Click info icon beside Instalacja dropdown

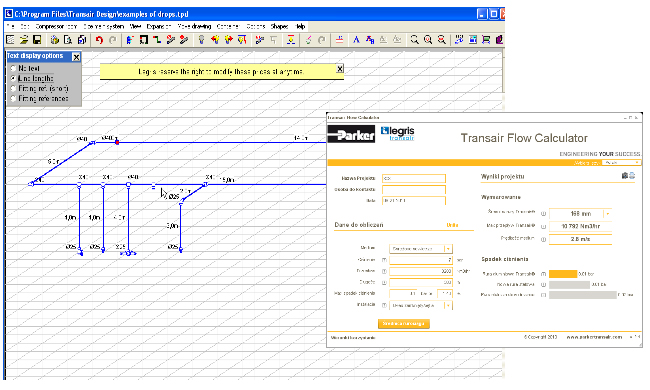pyautogui.click(x=384, y=305)
